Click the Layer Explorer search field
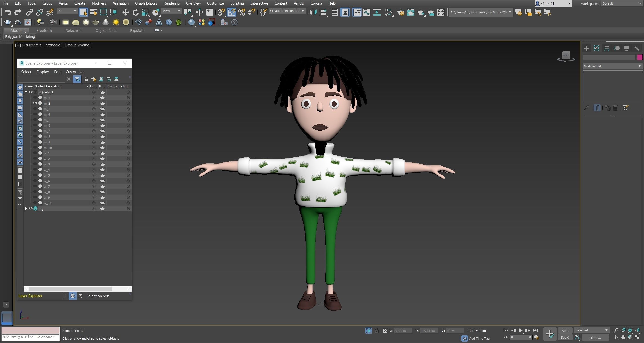Viewport: 644px width, 343px height. (42, 79)
